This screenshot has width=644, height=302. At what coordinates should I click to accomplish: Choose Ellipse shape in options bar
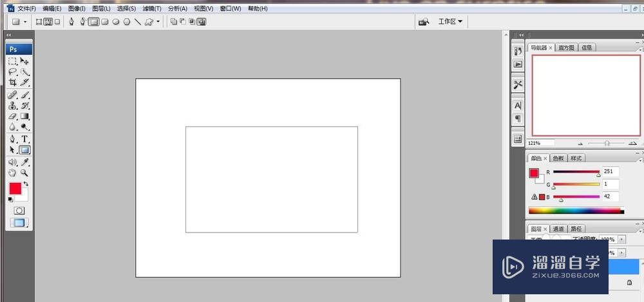116,22
